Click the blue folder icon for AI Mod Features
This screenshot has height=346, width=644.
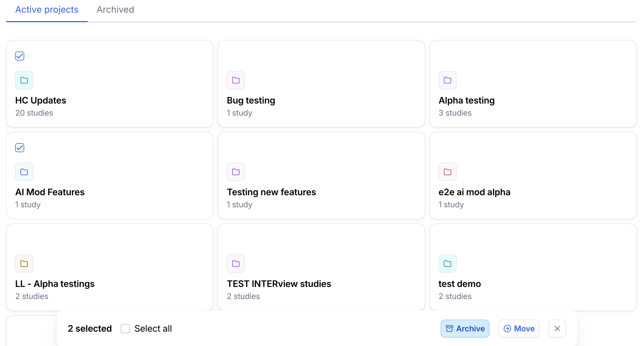click(x=24, y=172)
